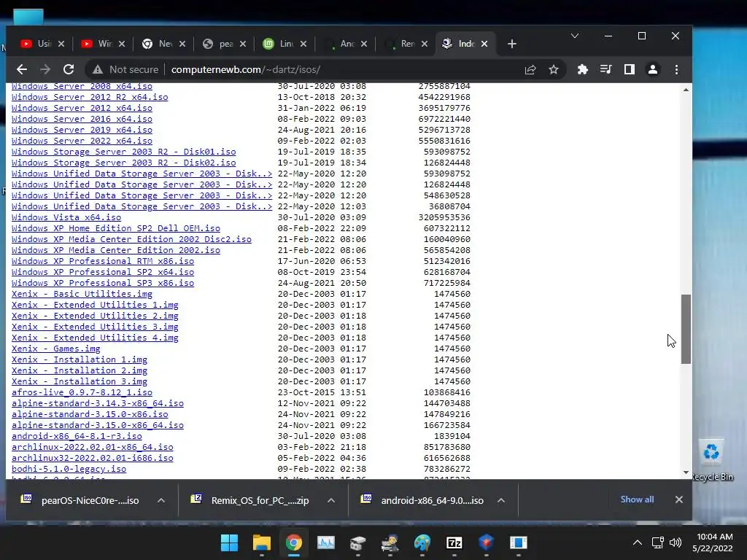747x560 pixels.
Task: Open bodhi-5.1.0-legacy.iso link
Action: (69, 469)
